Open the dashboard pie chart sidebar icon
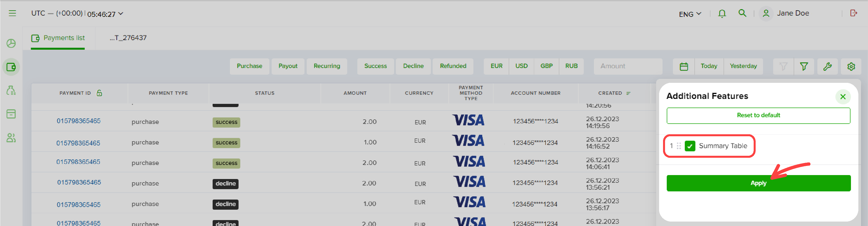This screenshot has height=226, width=868. pos(11,44)
